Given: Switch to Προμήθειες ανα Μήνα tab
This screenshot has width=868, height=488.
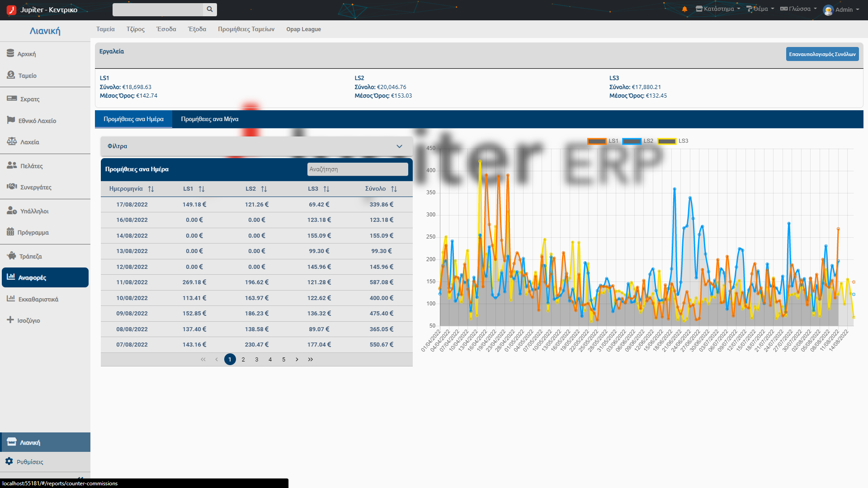Looking at the screenshot, I should pyautogui.click(x=210, y=119).
